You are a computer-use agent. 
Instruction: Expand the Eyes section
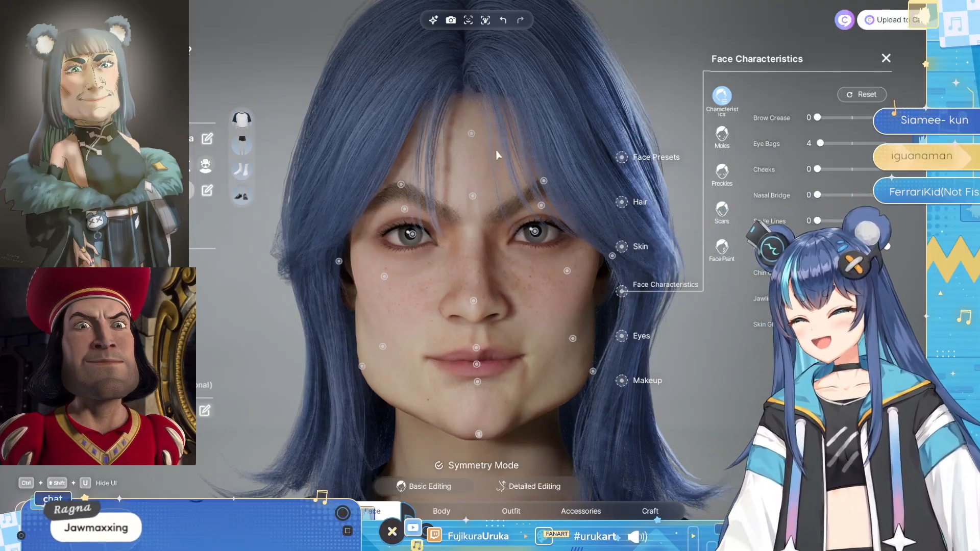pyautogui.click(x=641, y=336)
